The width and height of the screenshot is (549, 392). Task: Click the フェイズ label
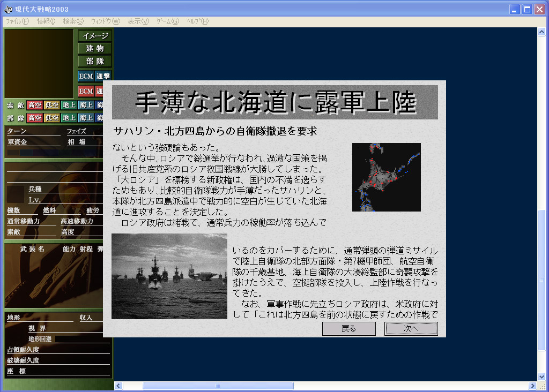[x=76, y=131]
